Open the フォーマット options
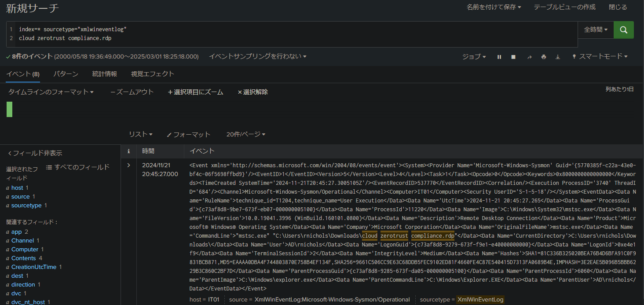This screenshot has height=305, width=644. 189,134
